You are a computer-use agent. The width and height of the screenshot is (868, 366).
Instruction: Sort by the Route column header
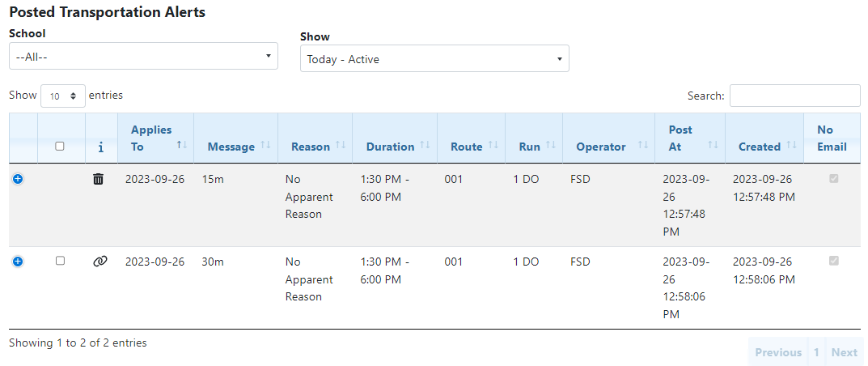coord(471,147)
